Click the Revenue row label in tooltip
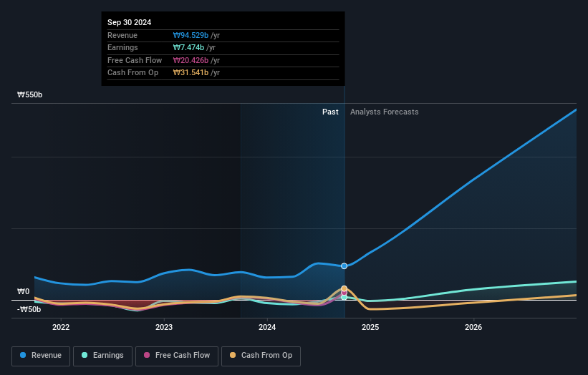The image size is (588, 375). coord(122,35)
